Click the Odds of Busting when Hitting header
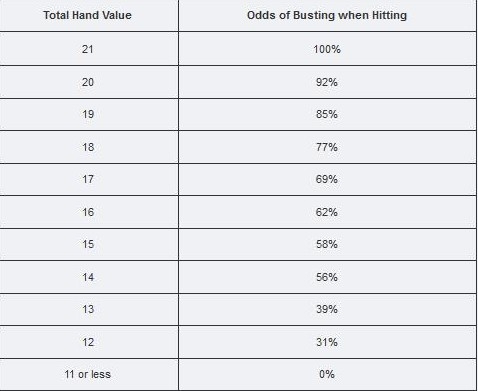The width and height of the screenshot is (478, 391). [327, 15]
